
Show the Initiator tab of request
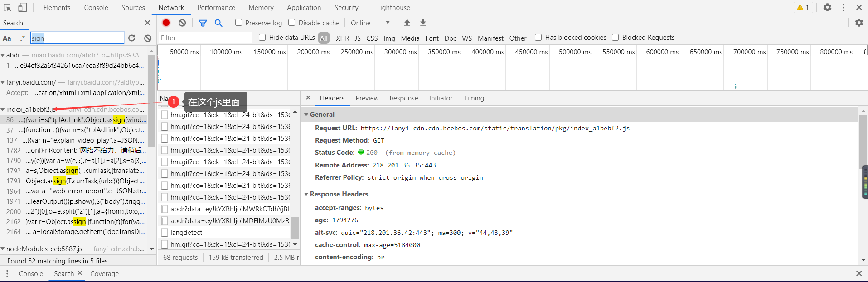(441, 98)
